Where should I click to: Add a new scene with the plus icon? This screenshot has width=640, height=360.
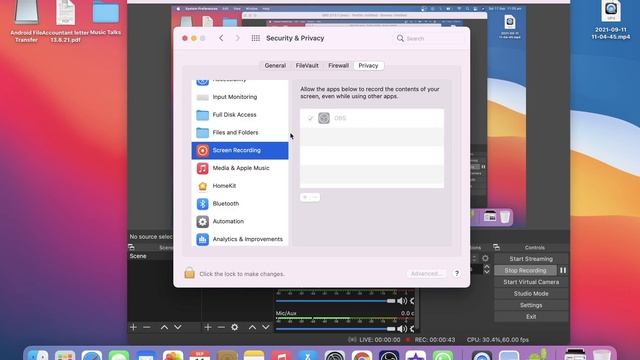point(133,327)
